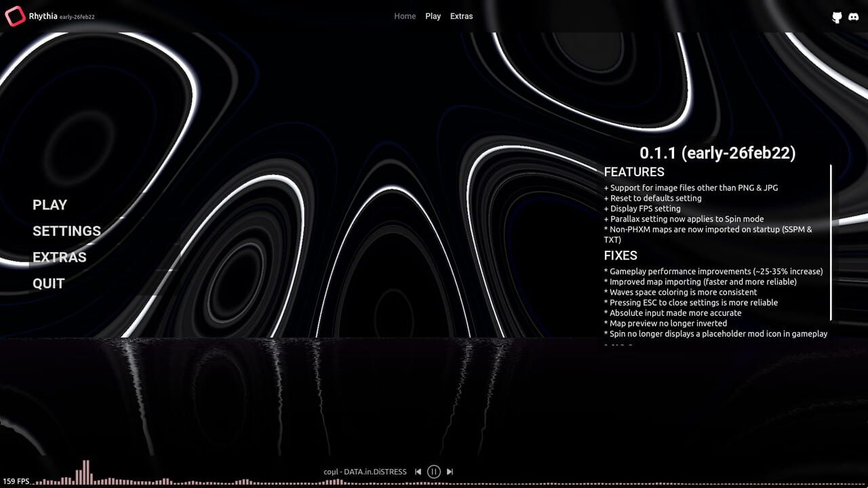This screenshot has width=868, height=488.
Task: Click the FEATURES heading in changelog
Action: point(634,172)
